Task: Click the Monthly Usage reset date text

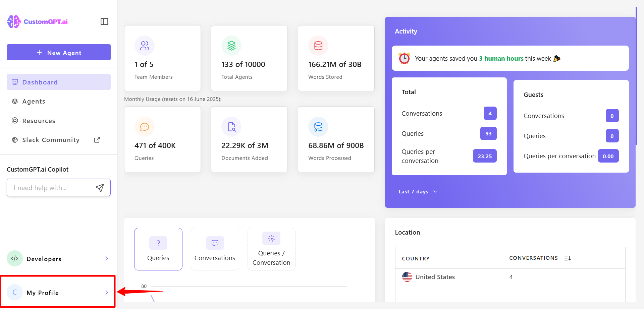Action: tap(173, 99)
